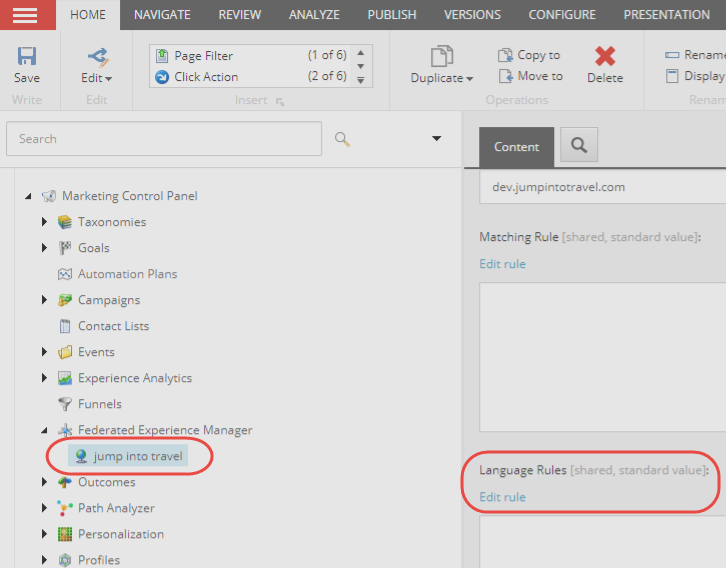
Task: Select the Rename icon in ribbon
Action: (x=672, y=55)
